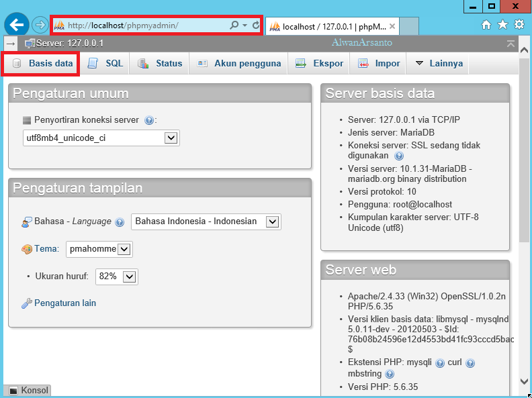
Task: Open the SQL tab
Action: coord(105,63)
